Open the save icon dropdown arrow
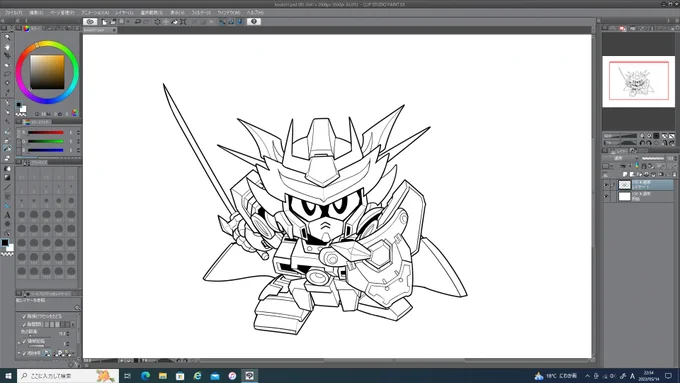This screenshot has height=383, width=680. [x=128, y=21]
